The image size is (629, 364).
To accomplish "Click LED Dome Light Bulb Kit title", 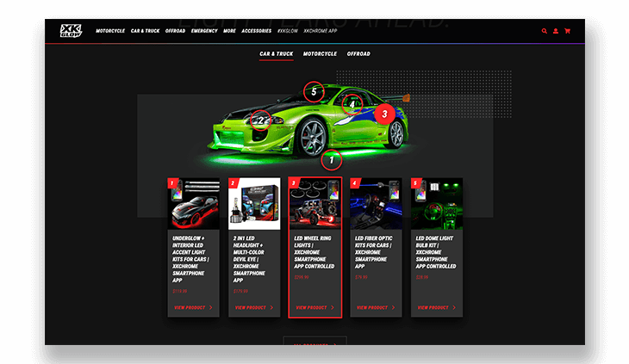I will pyautogui.click(x=436, y=252).
